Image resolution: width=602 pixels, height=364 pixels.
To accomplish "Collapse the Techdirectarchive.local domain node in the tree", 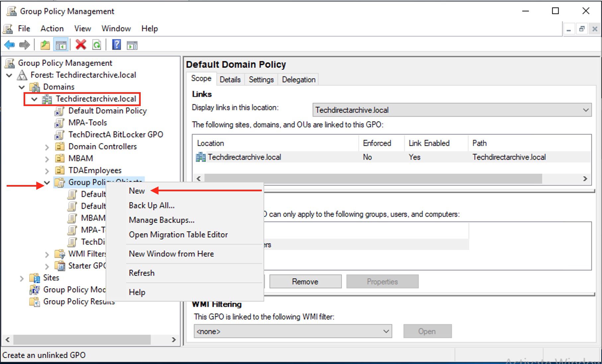I will [x=34, y=99].
